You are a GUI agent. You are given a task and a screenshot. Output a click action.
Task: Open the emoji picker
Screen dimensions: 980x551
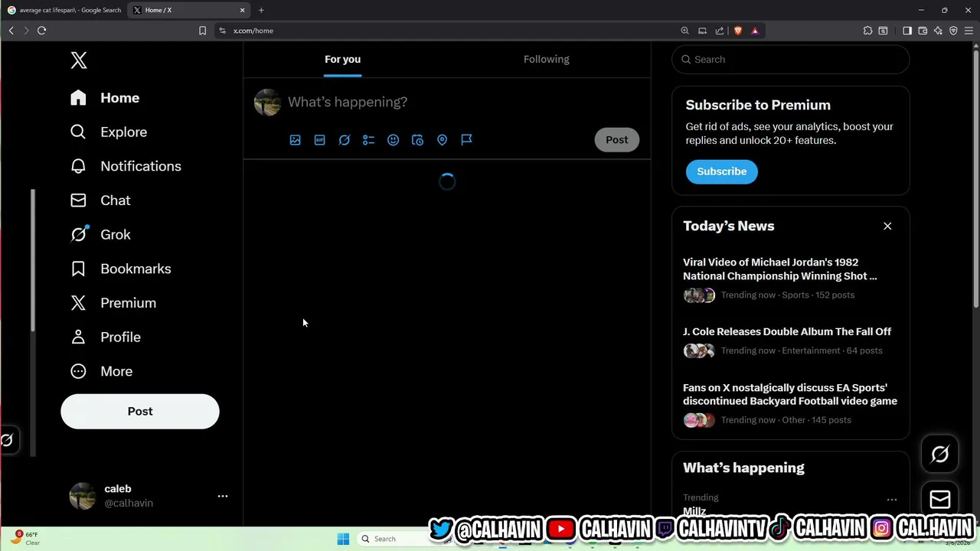point(394,140)
